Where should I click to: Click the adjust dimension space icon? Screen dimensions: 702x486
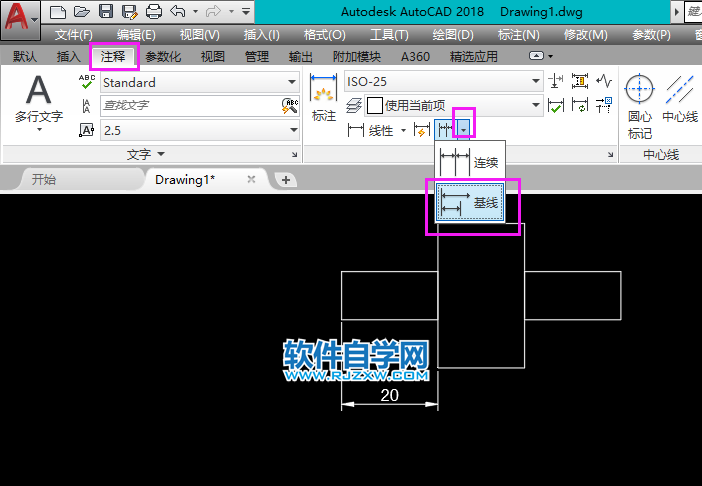580,81
